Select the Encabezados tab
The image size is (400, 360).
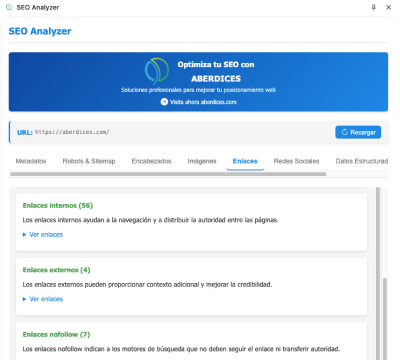[151, 161]
